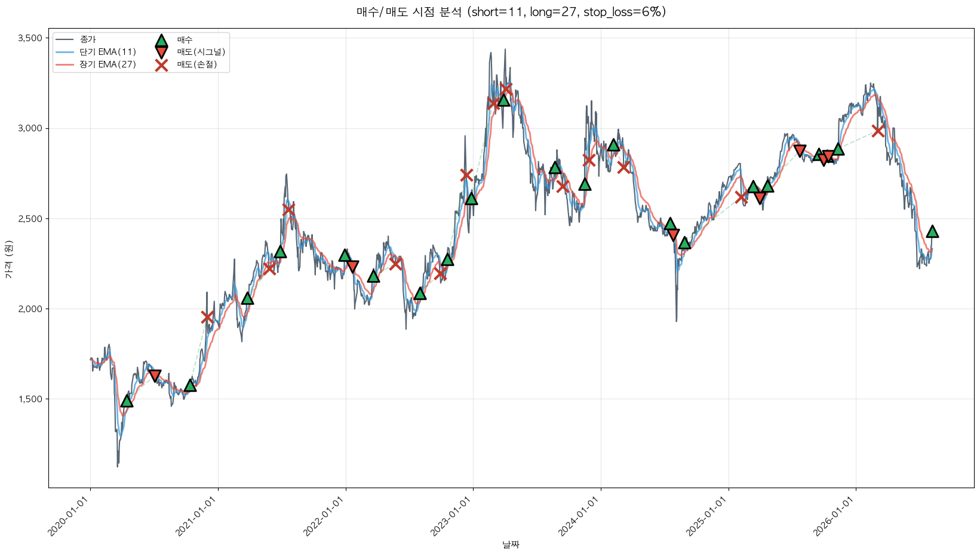This screenshot has width=980, height=555.
Task: Click the red X 매도(손절) icon in the legend
Action: (x=161, y=65)
